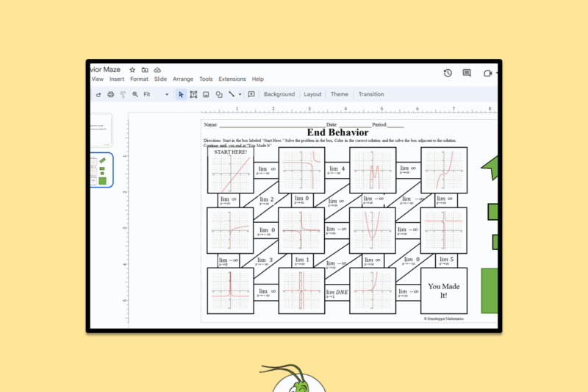588x392 pixels.
Task: Click the START HERE! graph box
Action: [230, 171]
